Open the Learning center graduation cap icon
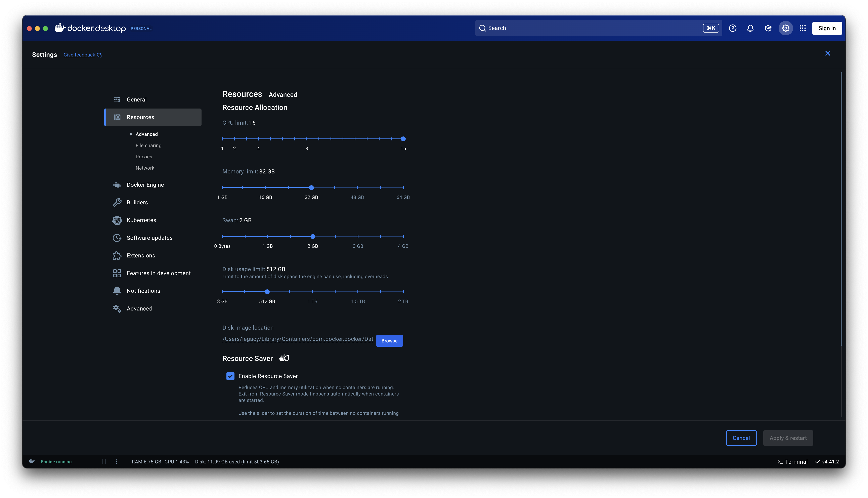 tap(768, 28)
